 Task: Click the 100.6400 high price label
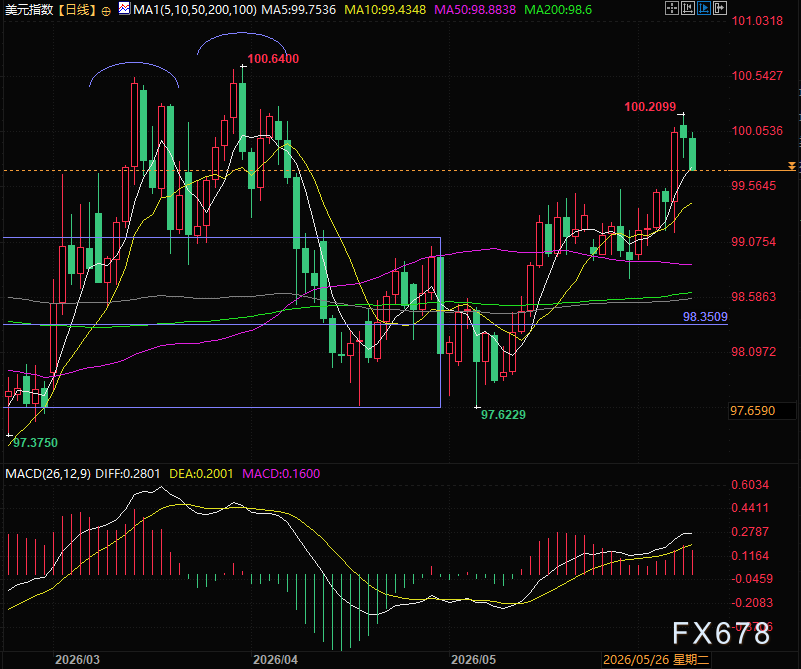[x=273, y=59]
